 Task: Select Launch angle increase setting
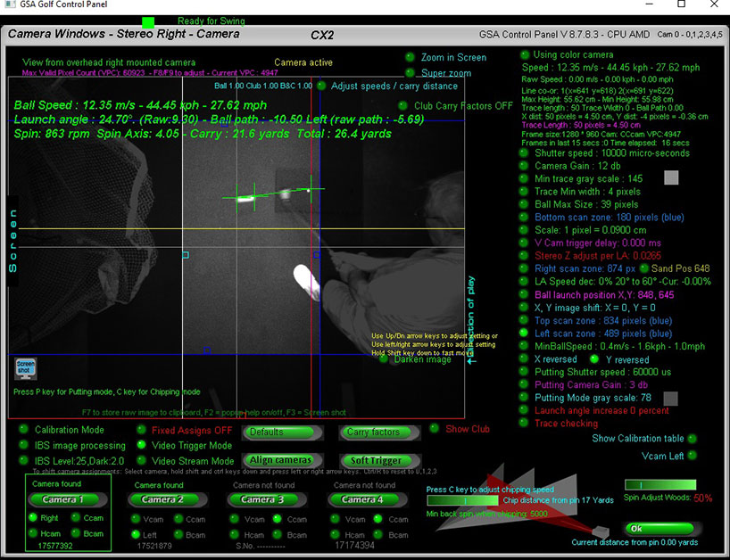coord(524,410)
